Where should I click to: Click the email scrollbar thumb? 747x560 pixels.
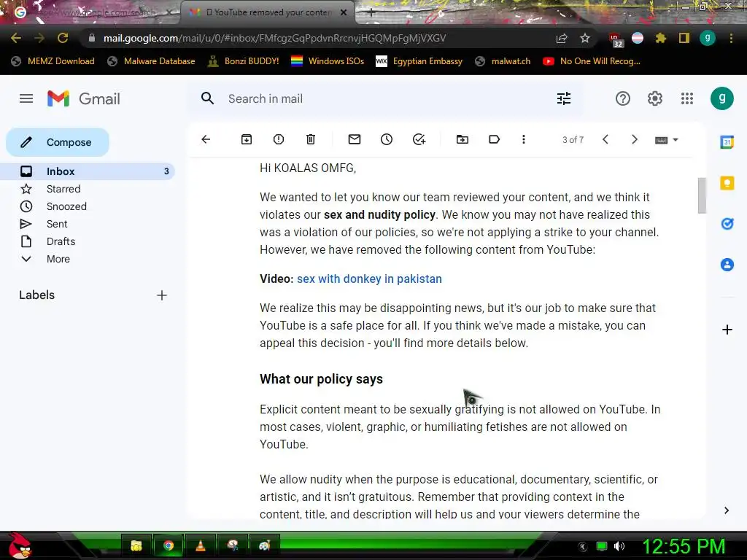(x=702, y=195)
